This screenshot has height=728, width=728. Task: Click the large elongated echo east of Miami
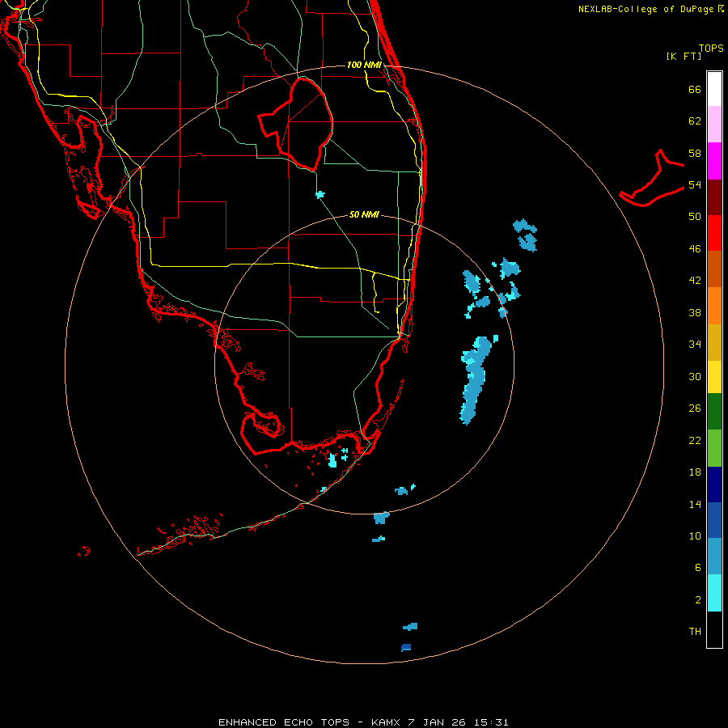(476, 380)
